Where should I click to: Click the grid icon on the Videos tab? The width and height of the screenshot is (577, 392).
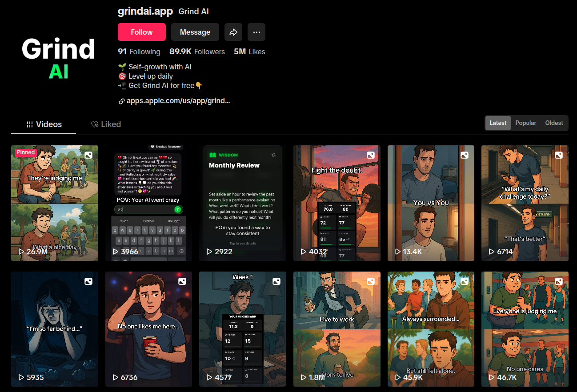pos(30,124)
